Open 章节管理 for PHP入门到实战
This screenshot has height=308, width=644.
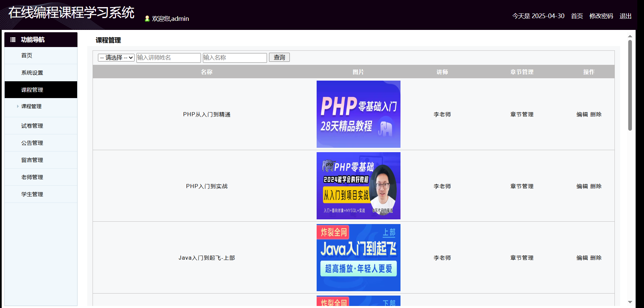(x=522, y=186)
